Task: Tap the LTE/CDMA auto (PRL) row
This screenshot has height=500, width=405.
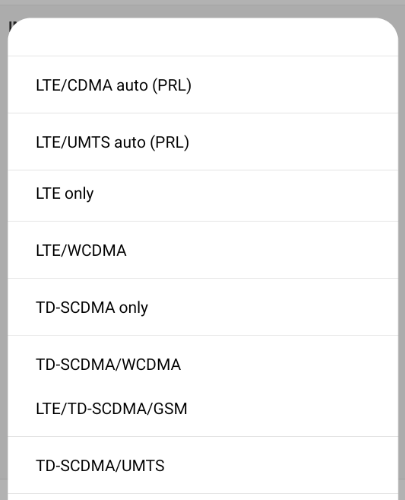Action: coord(203,85)
